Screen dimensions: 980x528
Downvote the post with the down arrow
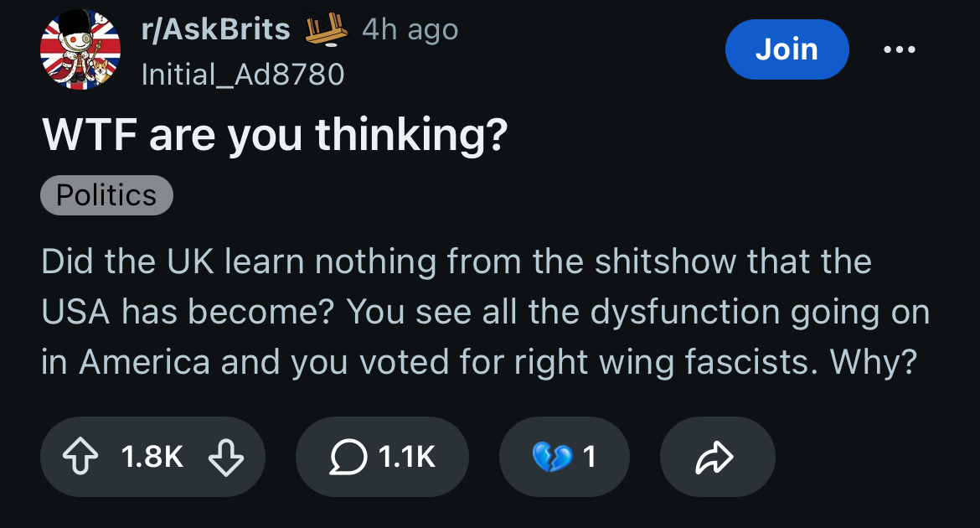(225, 457)
